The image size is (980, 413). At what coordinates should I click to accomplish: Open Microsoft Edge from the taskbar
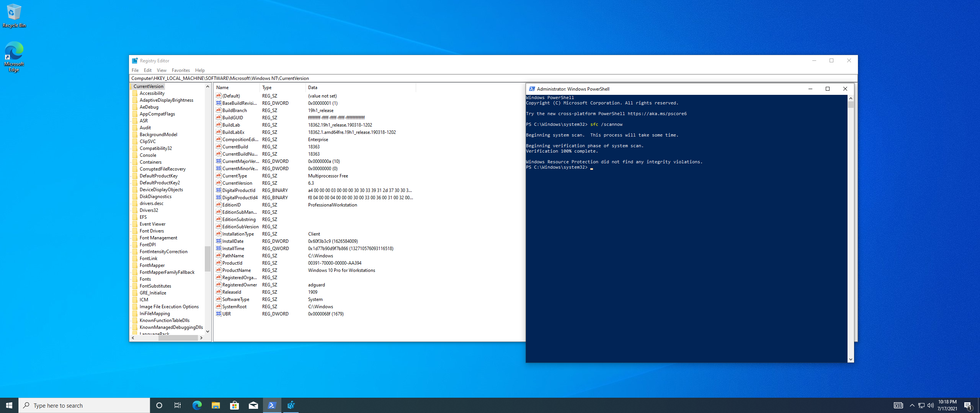pos(197,405)
